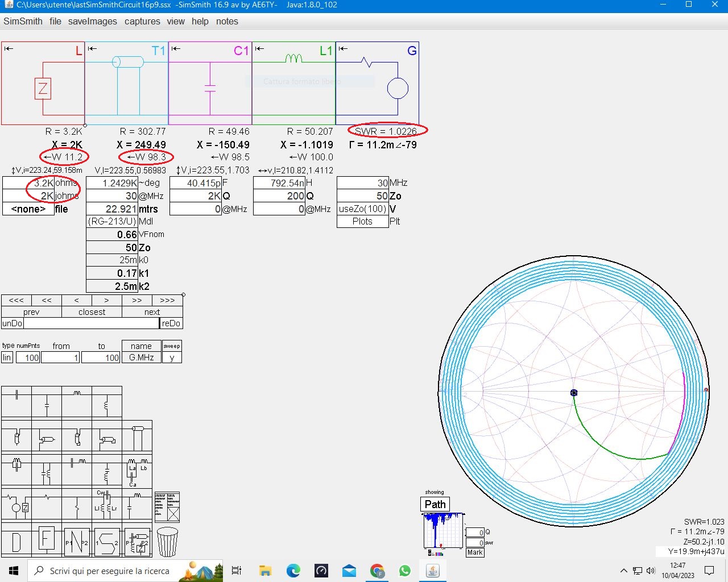Screen dimensions: 728x582
Task: Select the F block element
Action: tap(47, 539)
